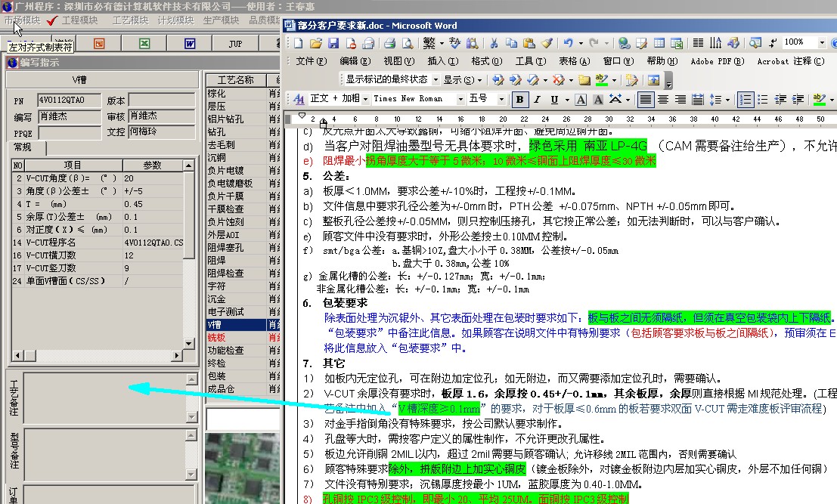Open the zoom 100% dropdown
Screen dimensions: 837x504
click(822, 42)
